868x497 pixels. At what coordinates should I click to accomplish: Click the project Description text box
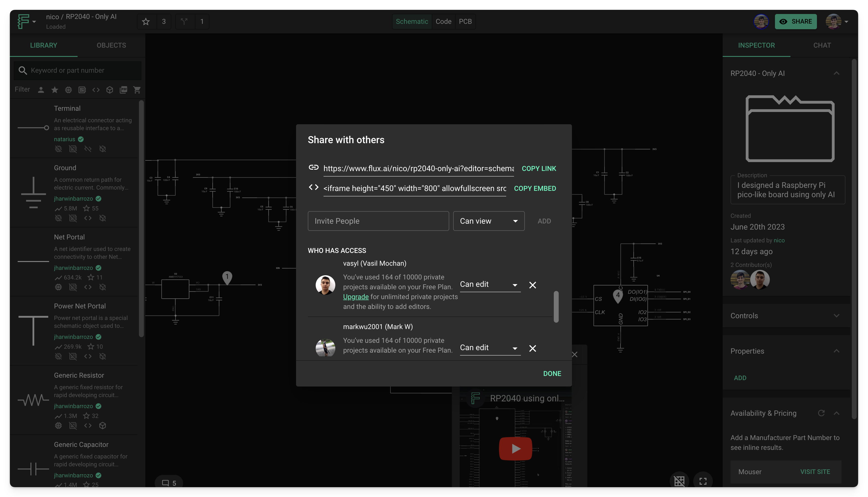coord(787,190)
